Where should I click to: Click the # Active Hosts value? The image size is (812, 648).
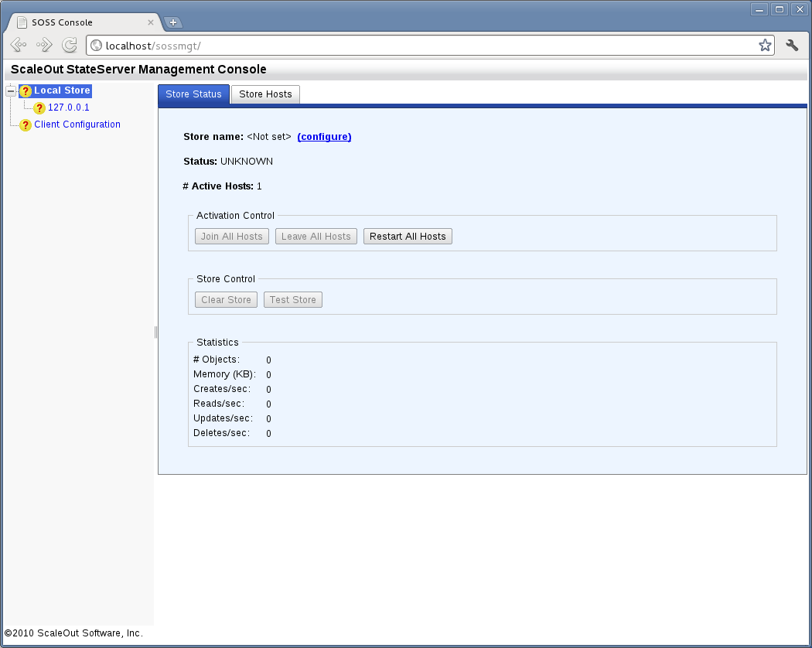coord(259,186)
